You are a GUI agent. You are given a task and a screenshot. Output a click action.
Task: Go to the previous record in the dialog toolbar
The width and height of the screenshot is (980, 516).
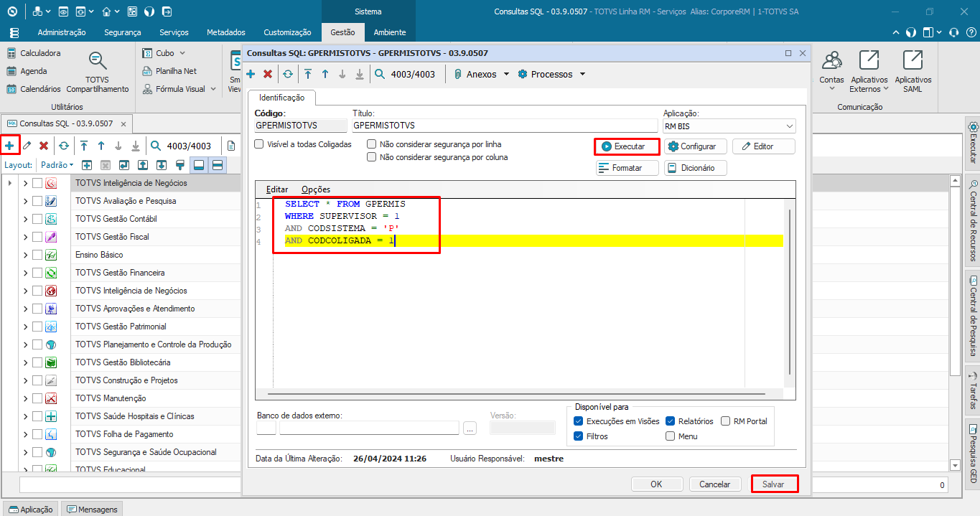coord(325,74)
